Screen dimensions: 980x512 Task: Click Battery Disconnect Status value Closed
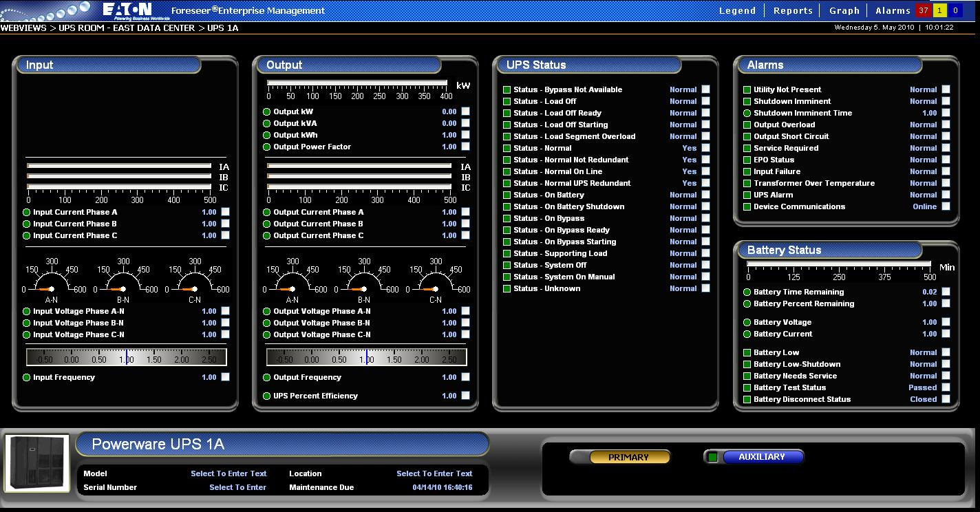[x=924, y=399]
